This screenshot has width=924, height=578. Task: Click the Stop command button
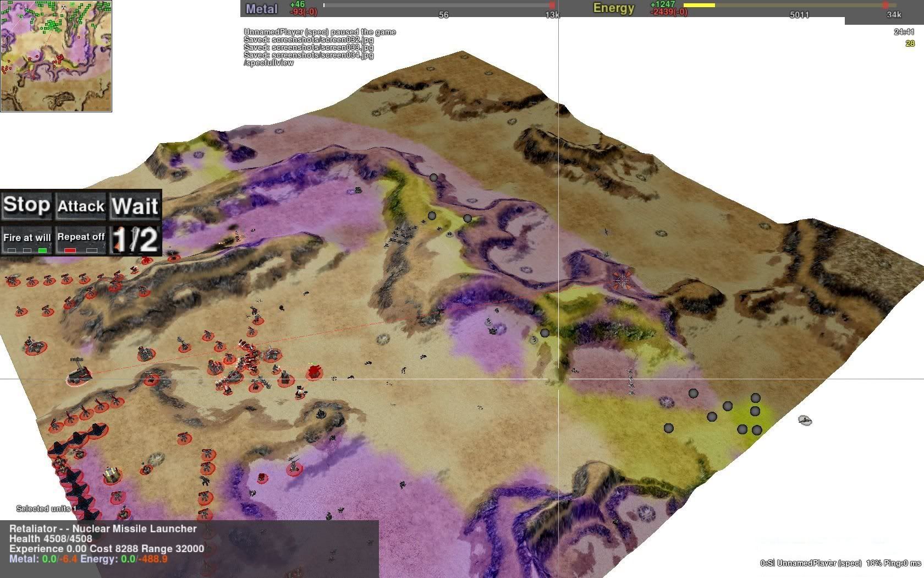tap(26, 205)
